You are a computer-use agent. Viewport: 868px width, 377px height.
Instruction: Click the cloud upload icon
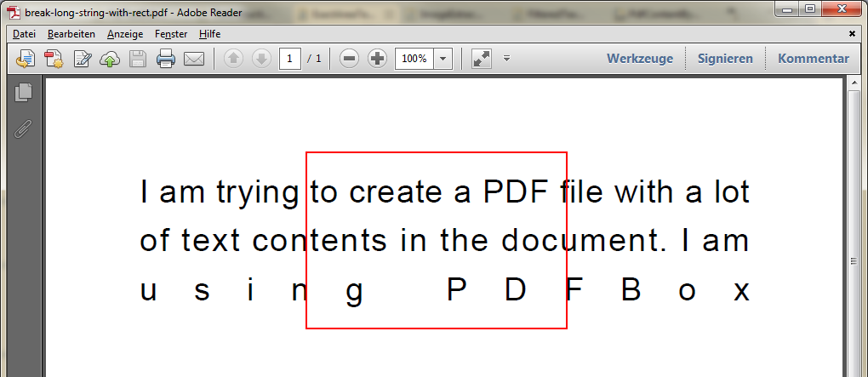click(x=110, y=59)
